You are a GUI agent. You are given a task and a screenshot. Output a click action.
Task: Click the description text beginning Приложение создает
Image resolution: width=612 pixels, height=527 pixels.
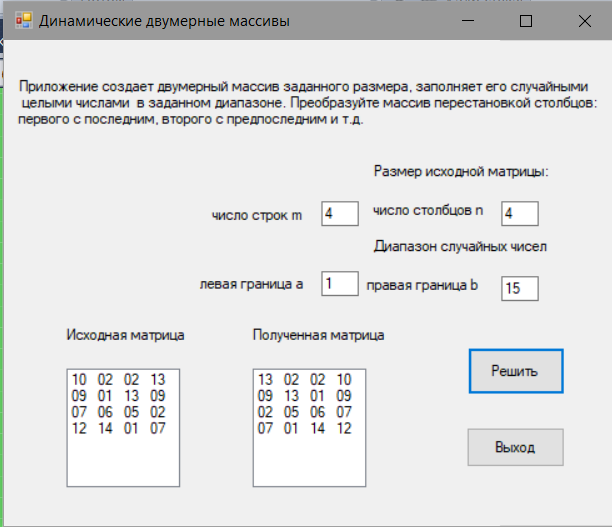pos(308,103)
